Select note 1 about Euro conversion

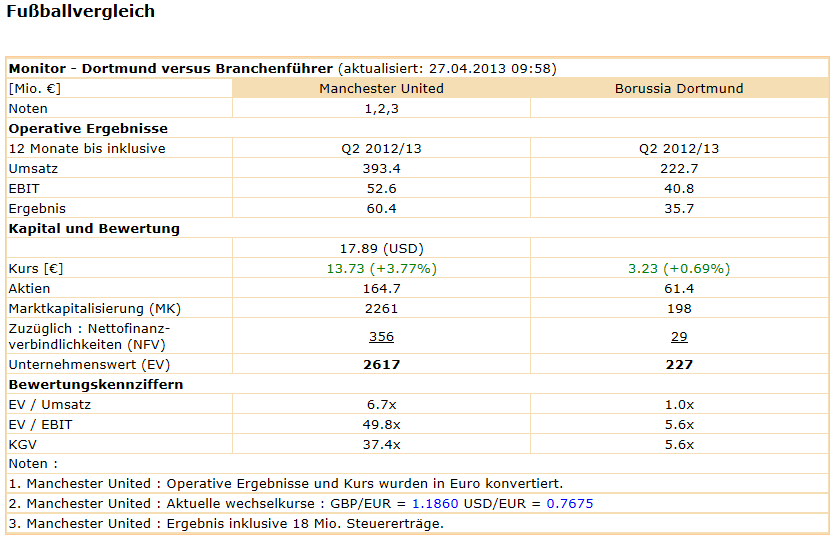pyautogui.click(x=285, y=484)
